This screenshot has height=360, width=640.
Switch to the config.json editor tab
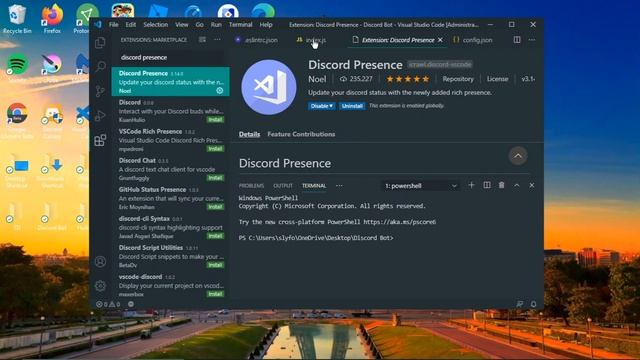click(473, 40)
